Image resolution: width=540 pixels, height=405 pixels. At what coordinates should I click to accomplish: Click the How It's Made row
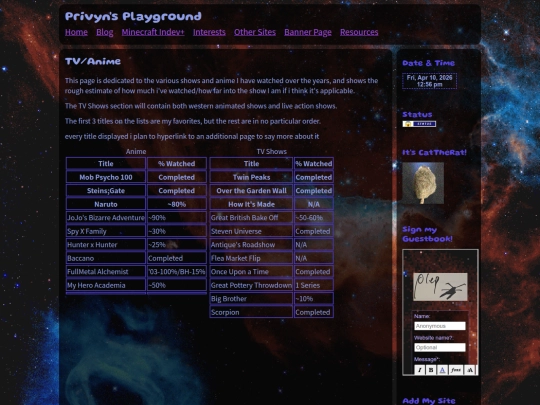click(251, 204)
